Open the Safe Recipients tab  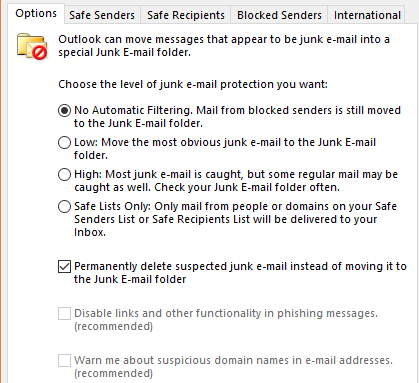tap(186, 15)
